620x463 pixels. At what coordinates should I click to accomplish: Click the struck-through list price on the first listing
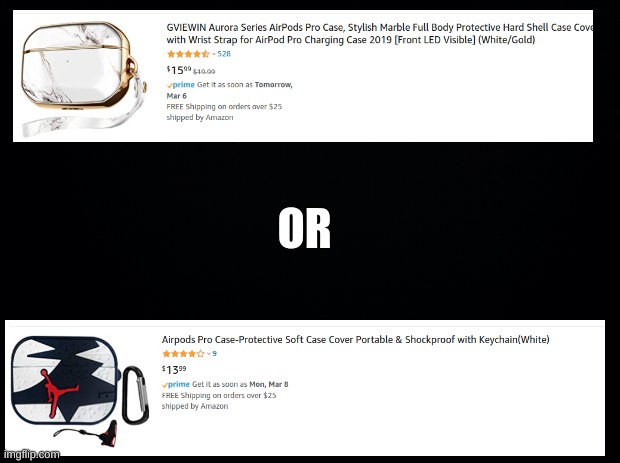pos(204,72)
